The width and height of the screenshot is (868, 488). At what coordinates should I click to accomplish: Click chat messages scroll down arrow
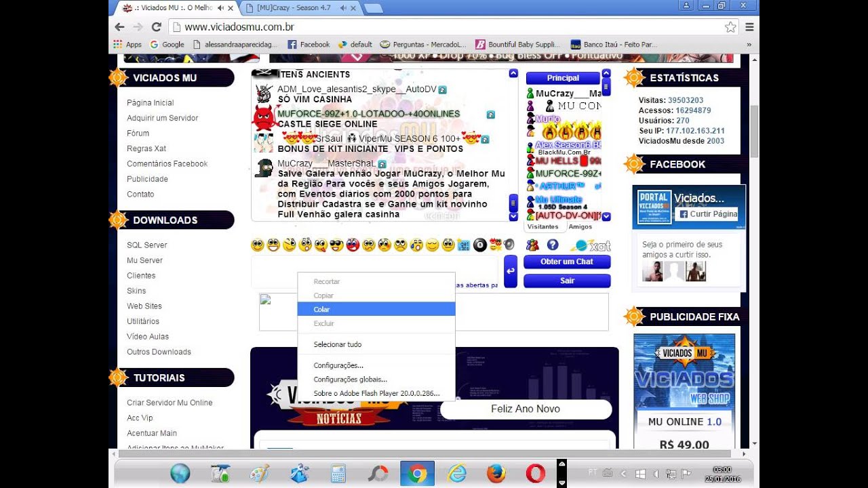click(513, 216)
